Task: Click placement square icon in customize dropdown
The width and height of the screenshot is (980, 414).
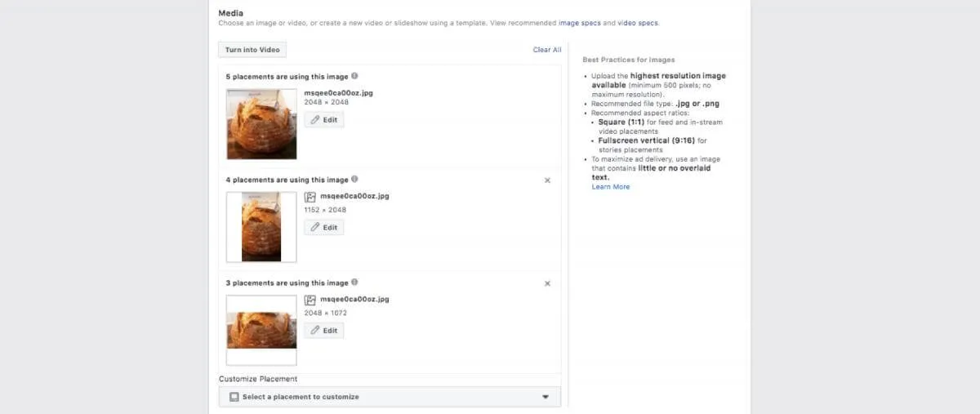Action: pyautogui.click(x=234, y=397)
